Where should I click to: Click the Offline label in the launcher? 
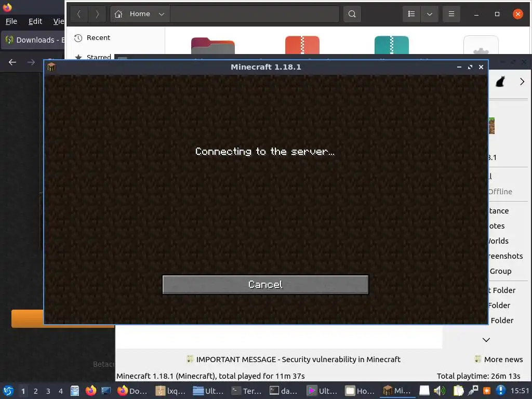pyautogui.click(x=500, y=191)
